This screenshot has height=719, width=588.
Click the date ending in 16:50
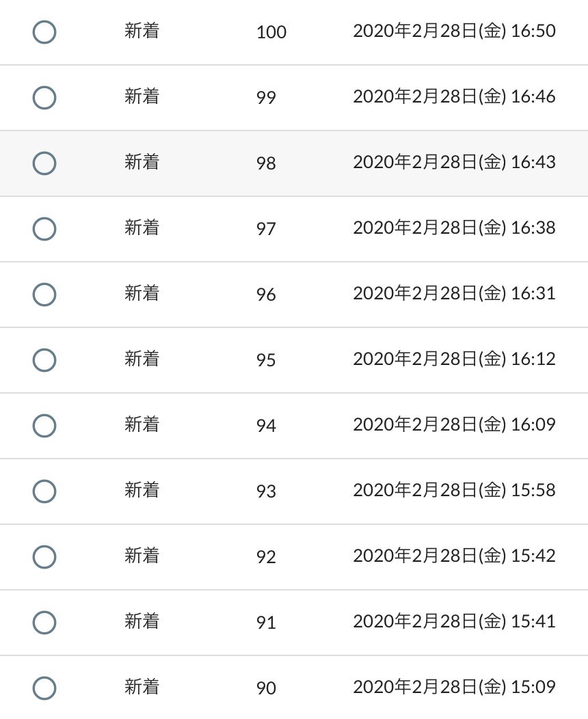coord(454,31)
